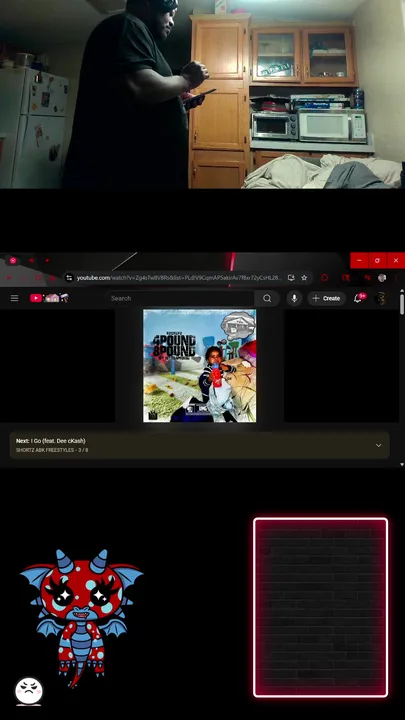Select the red circular browser tab icon
The height and width of the screenshot is (720, 405).
coord(13,260)
